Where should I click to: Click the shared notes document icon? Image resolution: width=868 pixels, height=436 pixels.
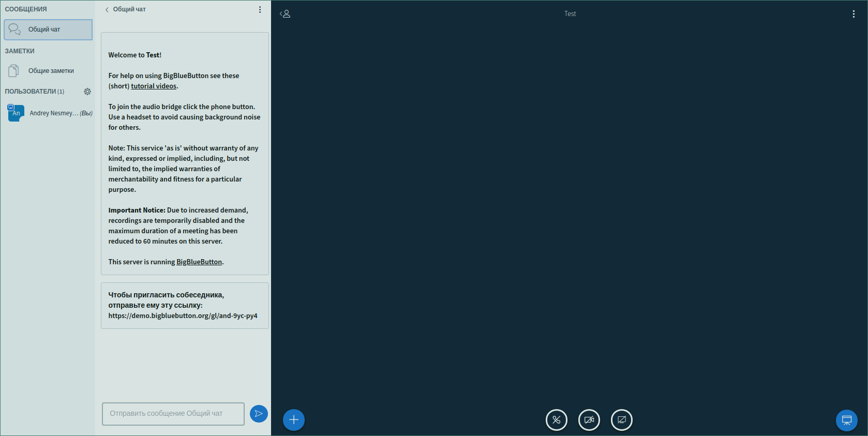[x=14, y=71]
